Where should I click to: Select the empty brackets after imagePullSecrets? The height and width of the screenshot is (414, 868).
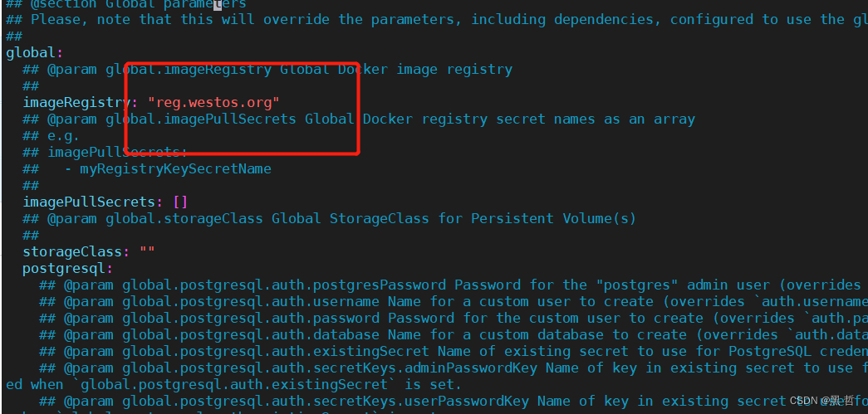pos(180,202)
